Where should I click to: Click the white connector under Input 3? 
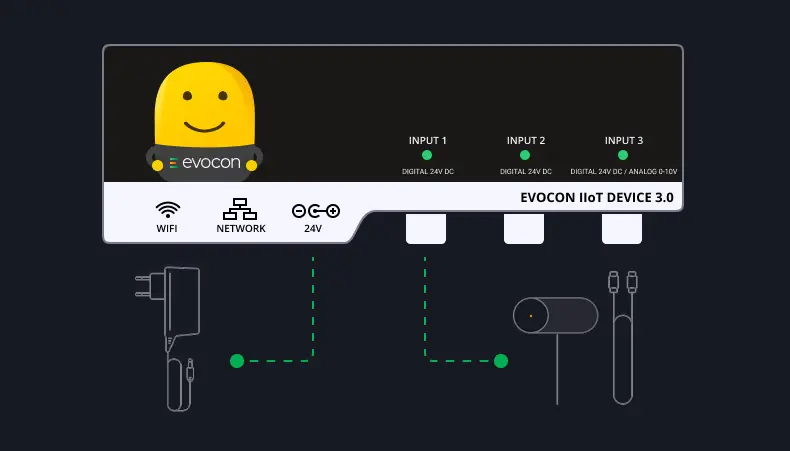point(622,228)
